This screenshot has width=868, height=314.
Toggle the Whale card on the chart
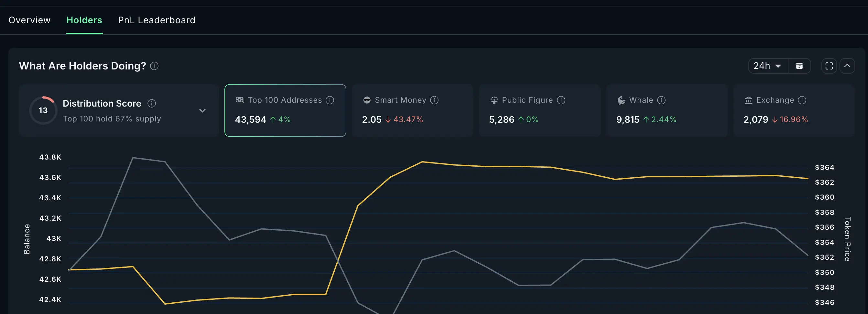pos(667,110)
